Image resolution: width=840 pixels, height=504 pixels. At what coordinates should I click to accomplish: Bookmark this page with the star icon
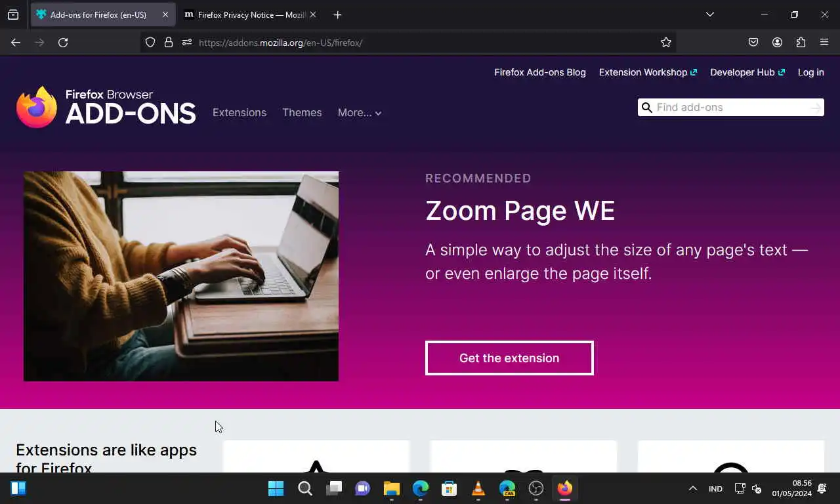[x=666, y=43]
